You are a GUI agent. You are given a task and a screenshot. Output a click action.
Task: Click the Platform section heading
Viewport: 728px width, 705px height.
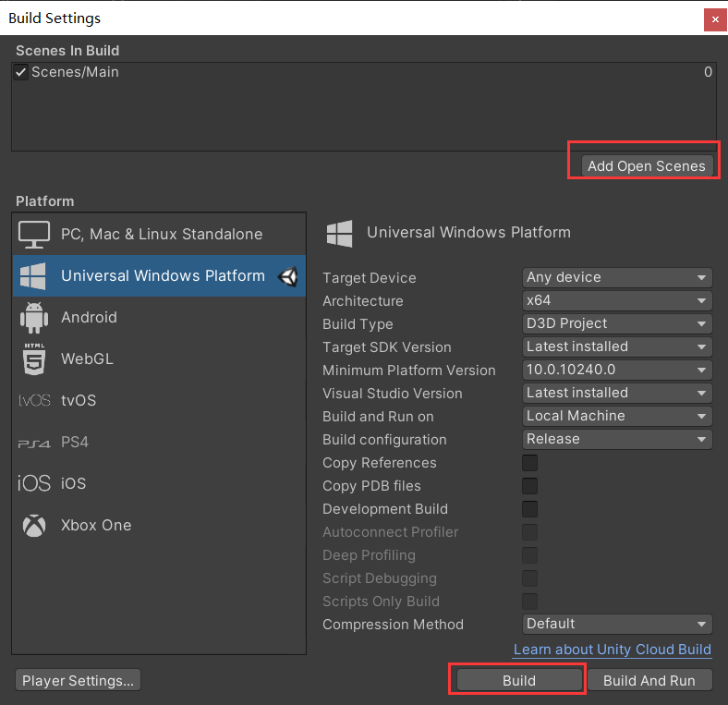44,201
